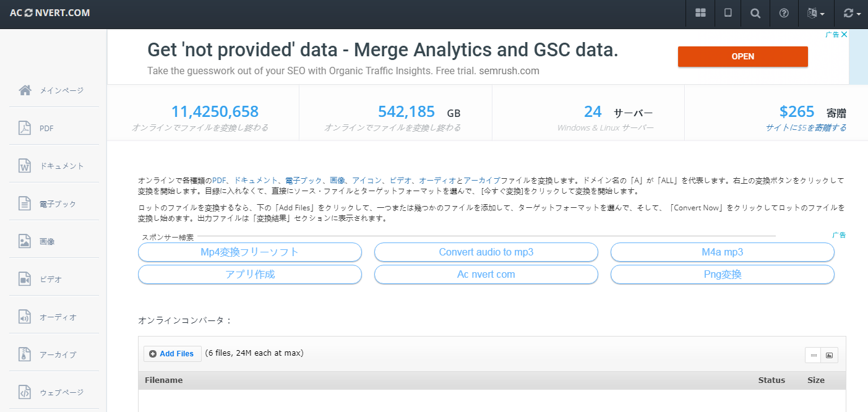Expand the refresh/convert dropdown in top bar
The image size is (868, 412).
click(x=852, y=13)
